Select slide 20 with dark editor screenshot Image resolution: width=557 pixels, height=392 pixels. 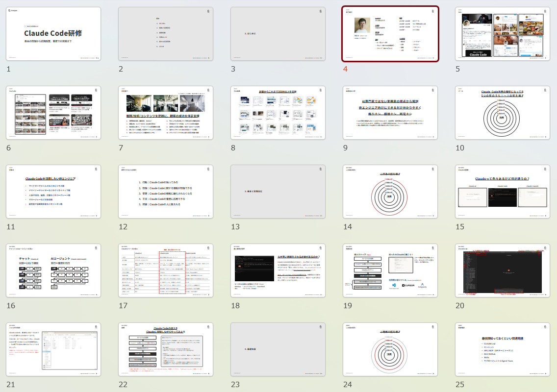point(502,270)
